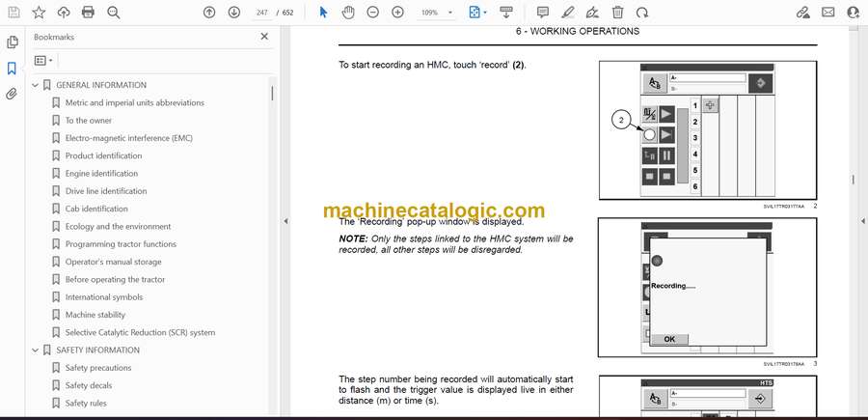Open the 'To the owner' bookmark
868x420 pixels.
click(x=89, y=121)
